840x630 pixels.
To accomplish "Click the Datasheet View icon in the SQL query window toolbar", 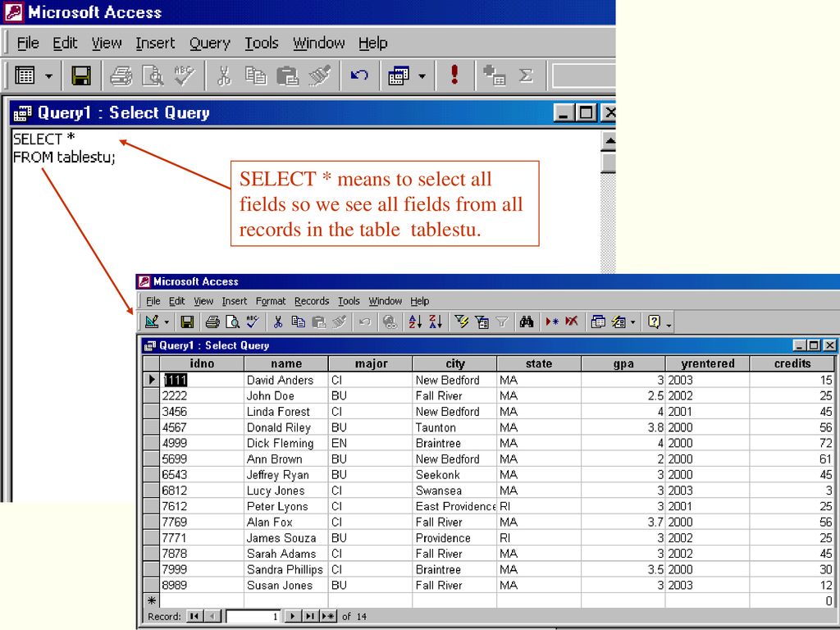I will [25, 75].
